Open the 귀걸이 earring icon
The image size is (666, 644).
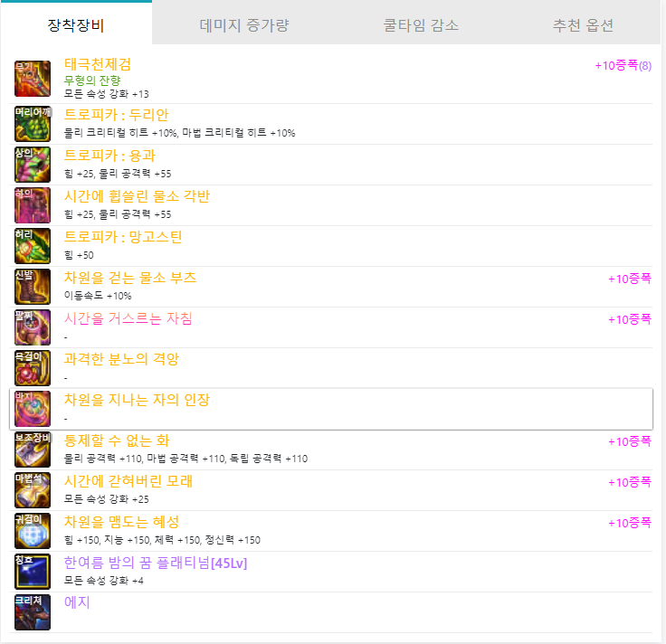tap(33, 531)
